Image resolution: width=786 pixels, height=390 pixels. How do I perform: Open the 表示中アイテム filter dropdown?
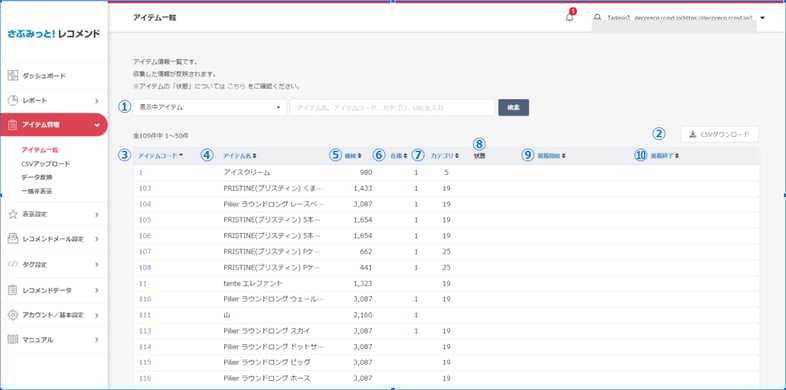210,107
